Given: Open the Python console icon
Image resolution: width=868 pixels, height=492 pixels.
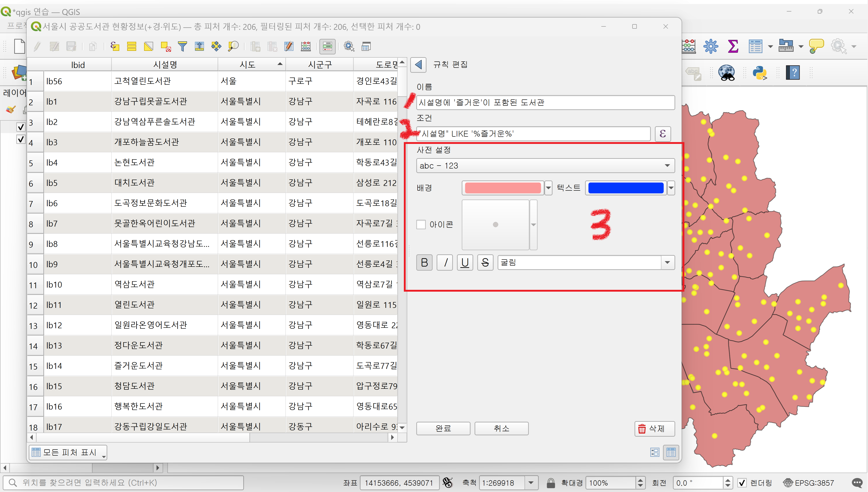Looking at the screenshot, I should coord(760,72).
